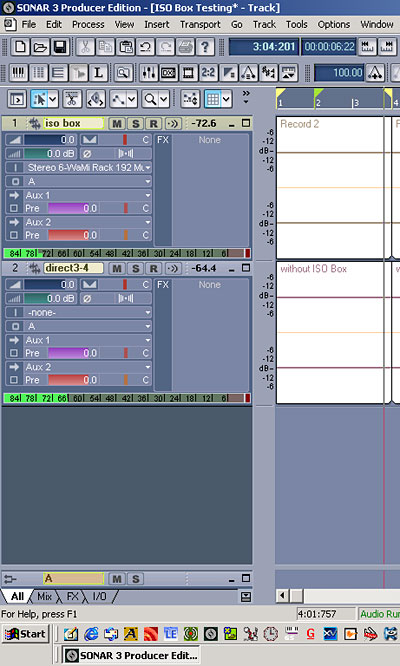Click SONAR 3 Producer taskbar button
Screen dimensions: 400x666
point(131,655)
